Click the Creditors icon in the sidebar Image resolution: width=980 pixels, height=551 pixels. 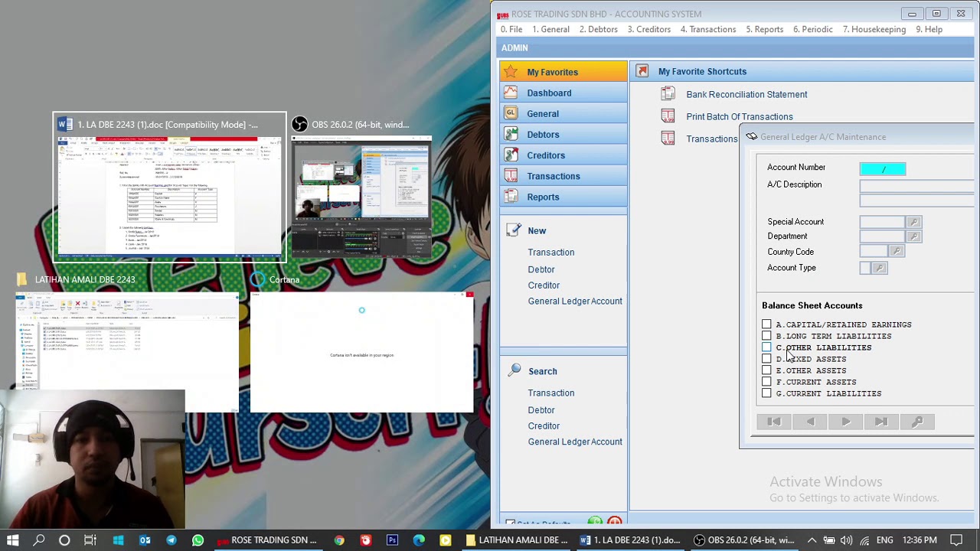coord(511,155)
